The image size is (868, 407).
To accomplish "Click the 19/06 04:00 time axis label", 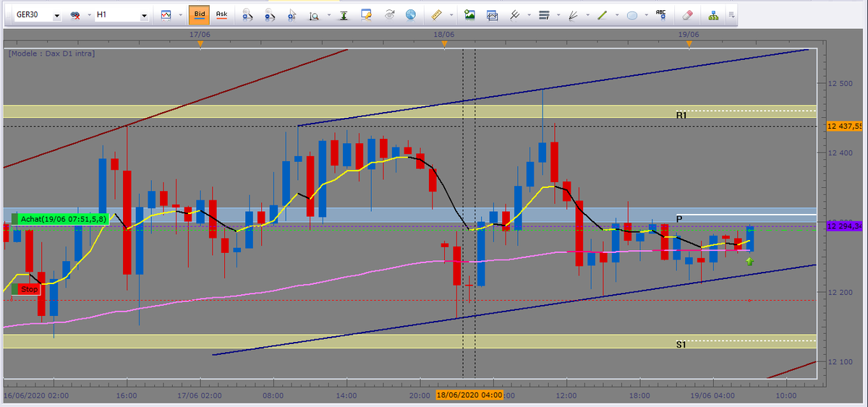I will (x=712, y=396).
